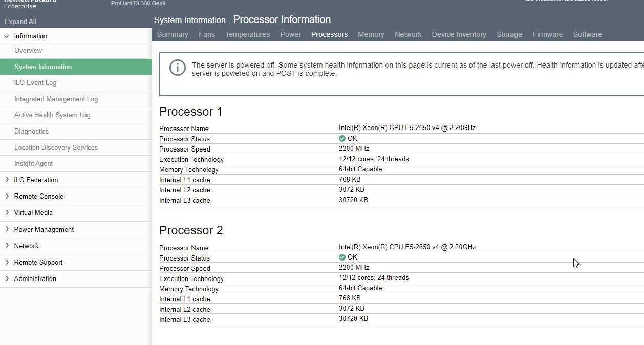Expand the iLO Federation section
Viewport: 644px width, 345px height.
coord(7,180)
